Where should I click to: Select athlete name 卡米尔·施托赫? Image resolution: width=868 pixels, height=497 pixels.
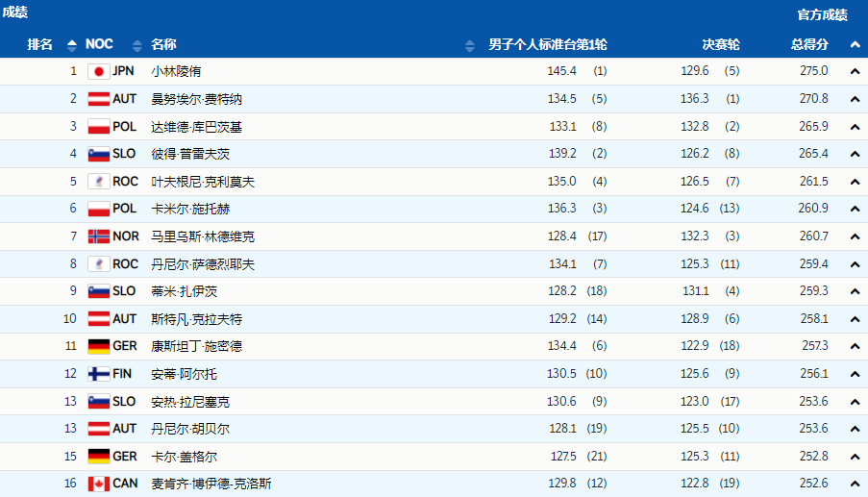tap(190, 209)
